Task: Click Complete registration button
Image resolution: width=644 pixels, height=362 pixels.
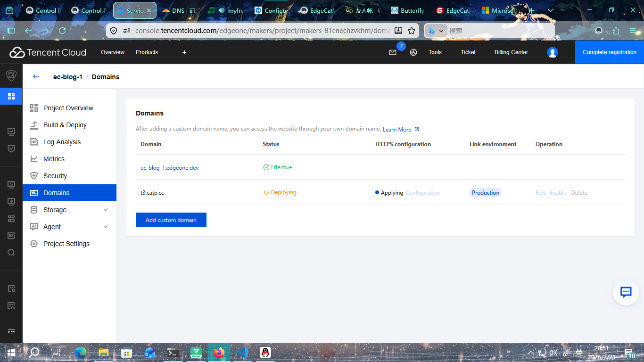Action: 610,52
